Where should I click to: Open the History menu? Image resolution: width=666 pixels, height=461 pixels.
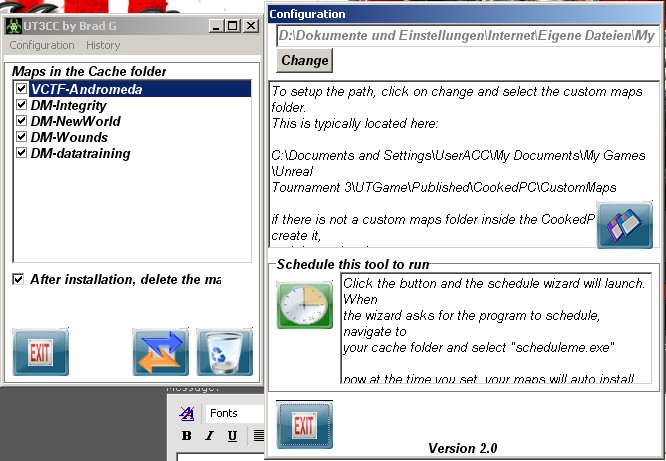[x=103, y=45]
